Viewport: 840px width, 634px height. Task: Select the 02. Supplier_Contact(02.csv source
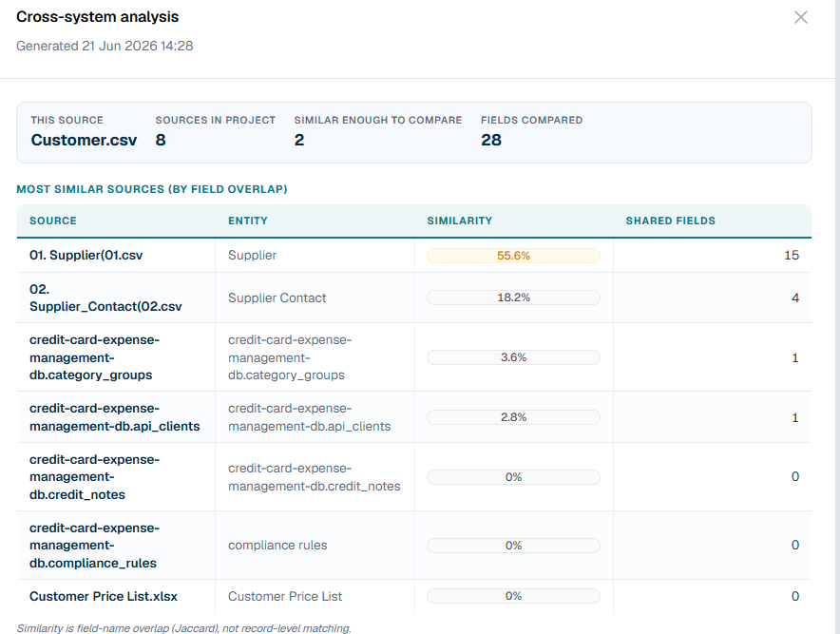click(x=105, y=298)
